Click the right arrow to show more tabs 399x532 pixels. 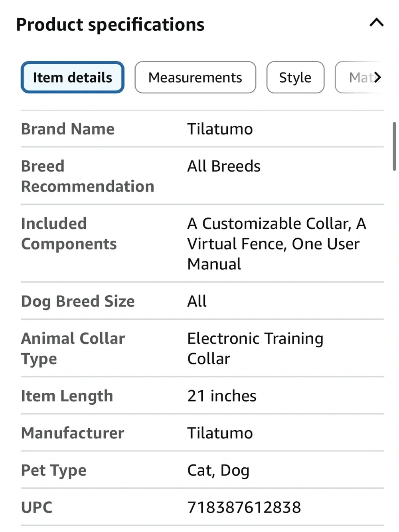pyautogui.click(x=377, y=77)
